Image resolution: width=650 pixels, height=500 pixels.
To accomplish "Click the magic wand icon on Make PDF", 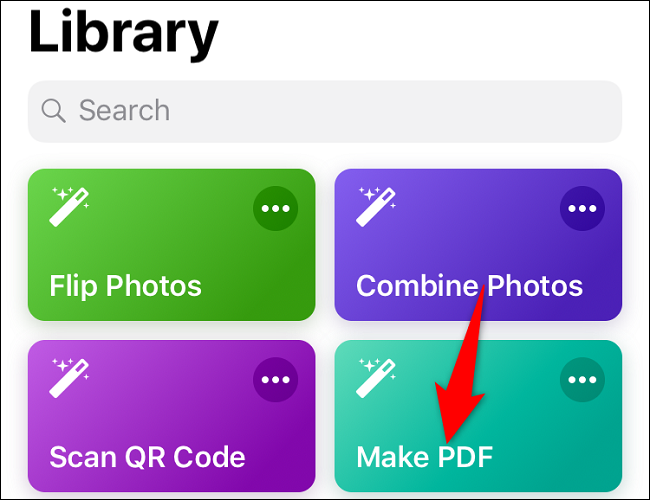I will (x=376, y=378).
